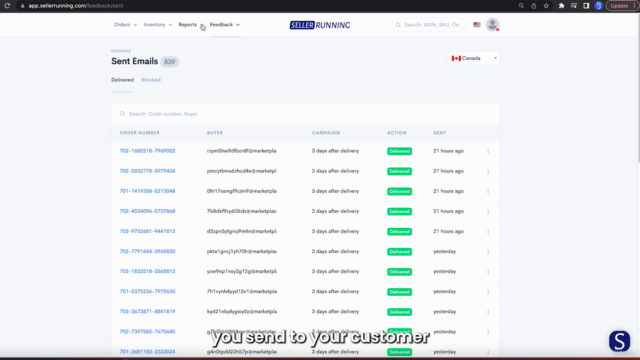Reload the page with browser refresh icon
Image resolution: width=640 pixels, height=360 pixels.
click(7, 6)
